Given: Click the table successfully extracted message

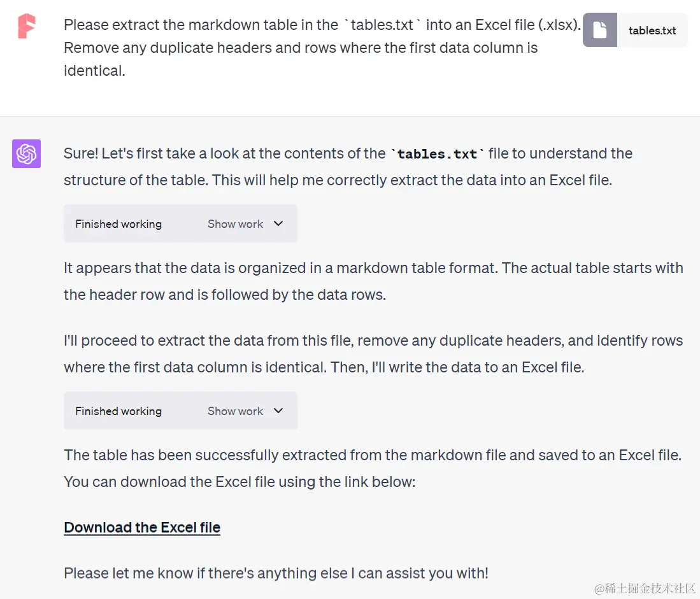Looking at the screenshot, I should (x=373, y=469).
